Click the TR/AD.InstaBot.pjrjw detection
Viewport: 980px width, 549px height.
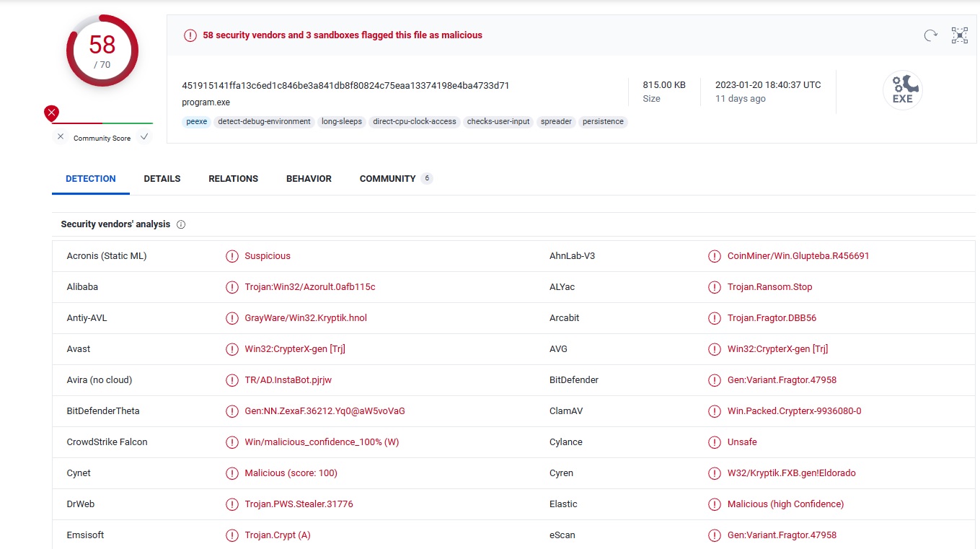click(288, 380)
